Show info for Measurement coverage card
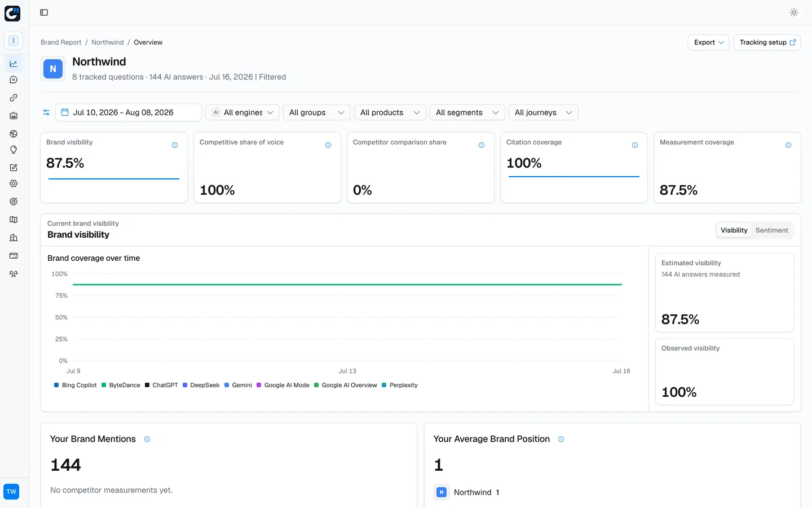 point(788,145)
